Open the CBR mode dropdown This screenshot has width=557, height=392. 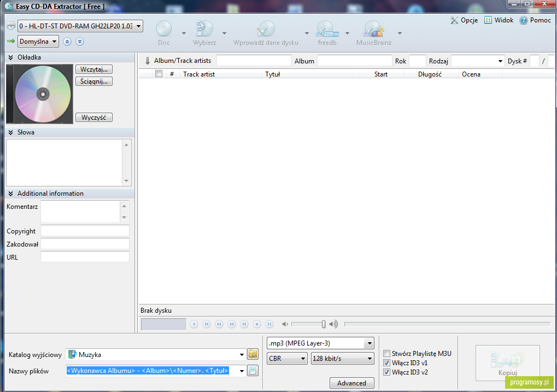(287, 358)
